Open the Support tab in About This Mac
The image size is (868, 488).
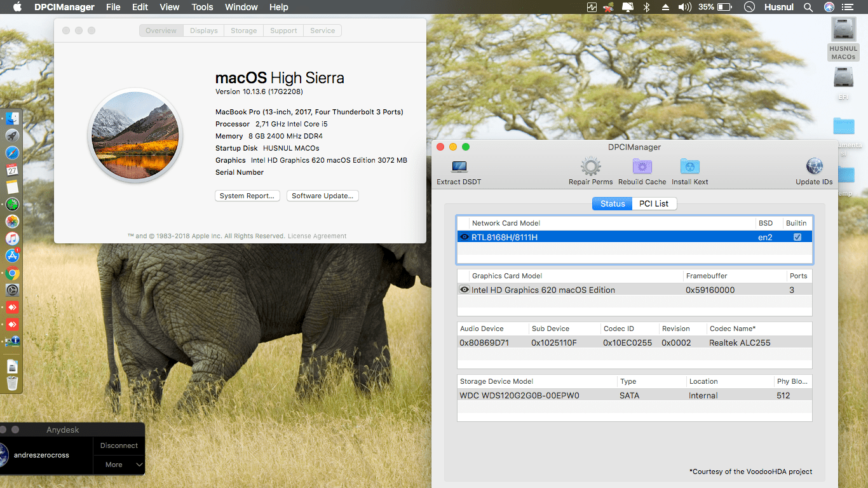click(x=283, y=30)
